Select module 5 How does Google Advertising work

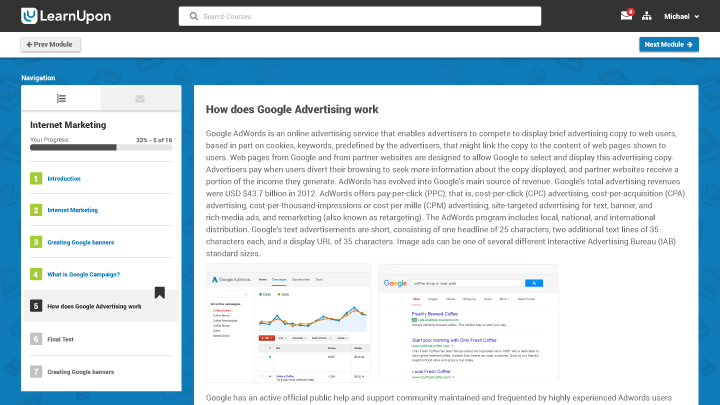[101, 306]
